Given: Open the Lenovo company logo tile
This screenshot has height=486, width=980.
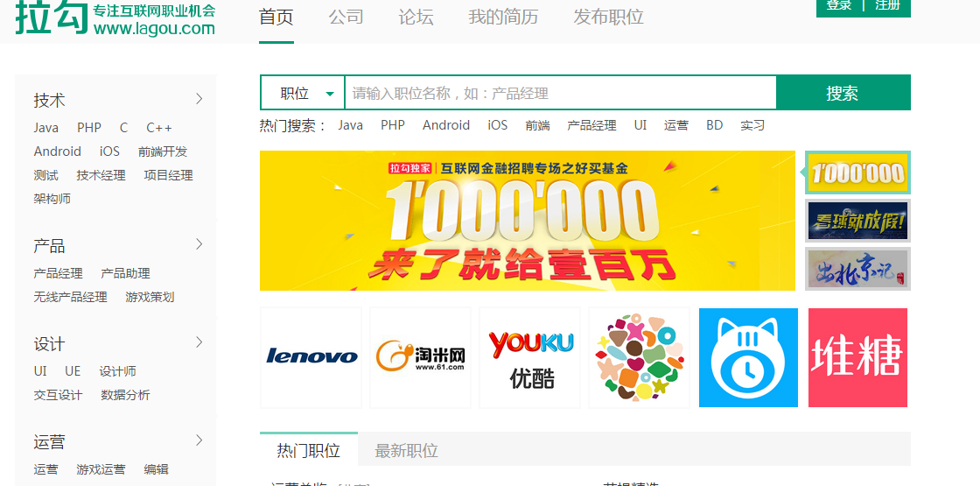Looking at the screenshot, I should 311,358.
